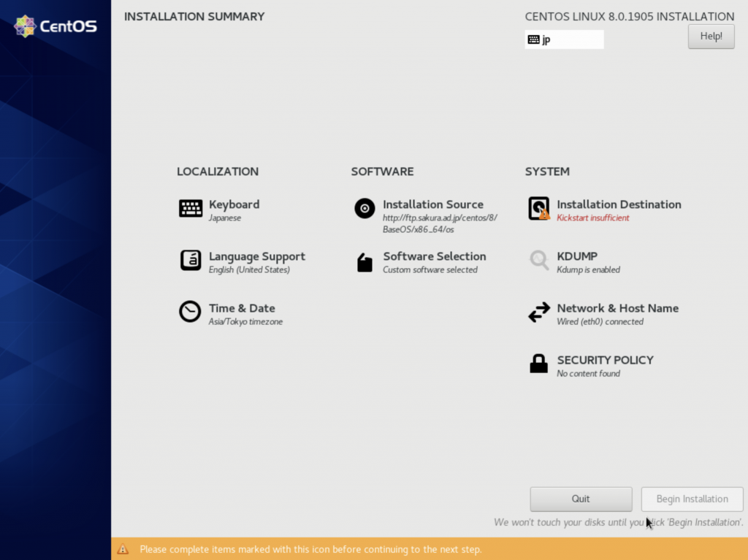Open the KDUMP magnifier icon
This screenshot has width=748, height=560.
pyautogui.click(x=539, y=260)
